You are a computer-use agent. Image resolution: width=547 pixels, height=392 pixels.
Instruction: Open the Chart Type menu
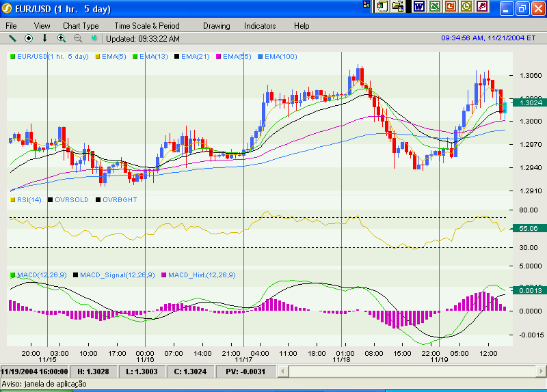point(81,26)
